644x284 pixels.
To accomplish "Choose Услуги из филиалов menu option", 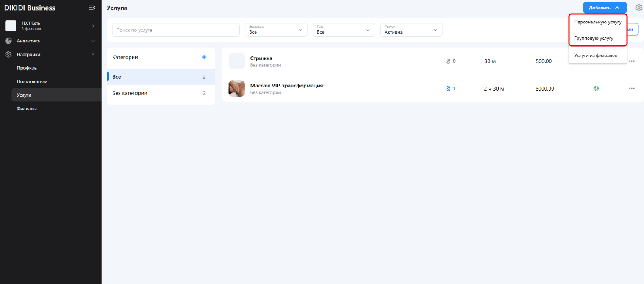I will 596,56.
